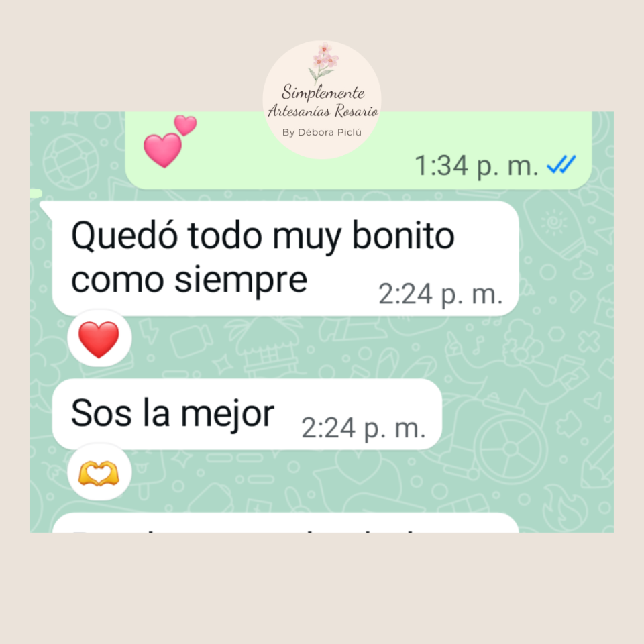
Task: Select the green sent message bubble
Action: pos(358,150)
